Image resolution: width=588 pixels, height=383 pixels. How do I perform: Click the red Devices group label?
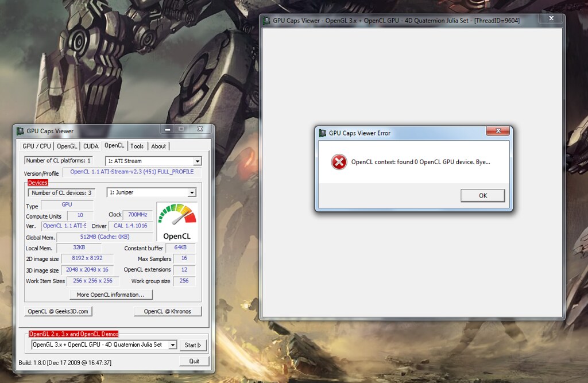[x=37, y=183]
